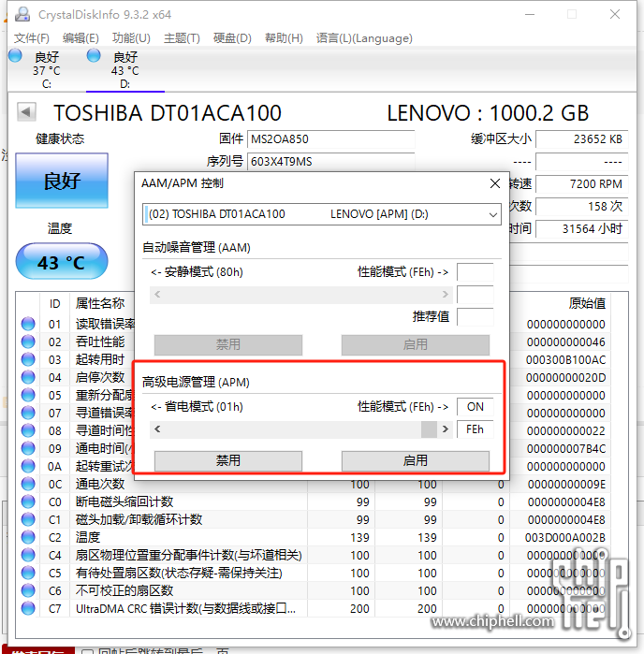Screen dimensions: 644x654
Task: Click the serial number field 603X4T9MS
Action: tap(331, 162)
